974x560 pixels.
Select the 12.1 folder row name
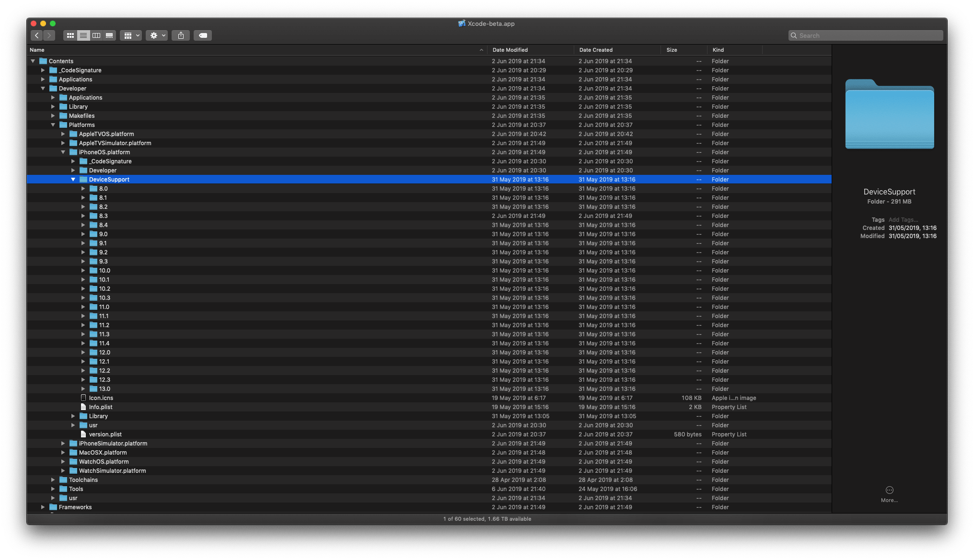[104, 362]
